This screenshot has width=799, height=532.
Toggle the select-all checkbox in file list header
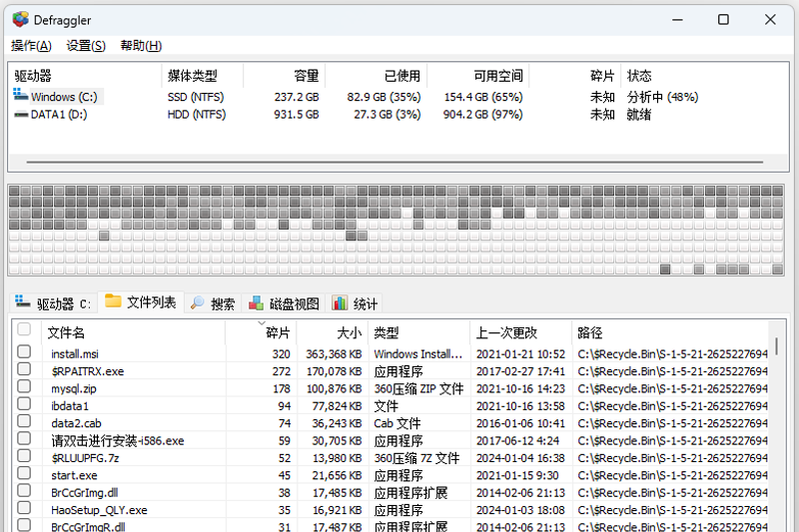tap(24, 329)
